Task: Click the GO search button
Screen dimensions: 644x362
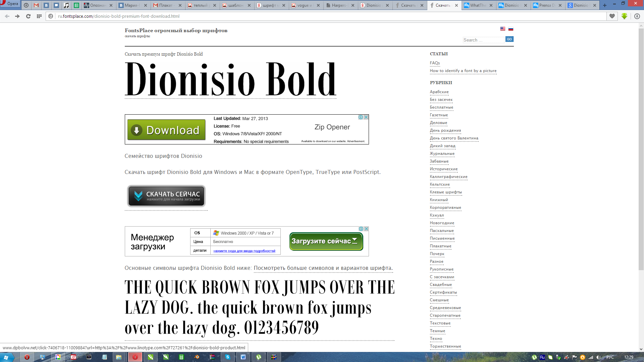Action: [x=509, y=39]
